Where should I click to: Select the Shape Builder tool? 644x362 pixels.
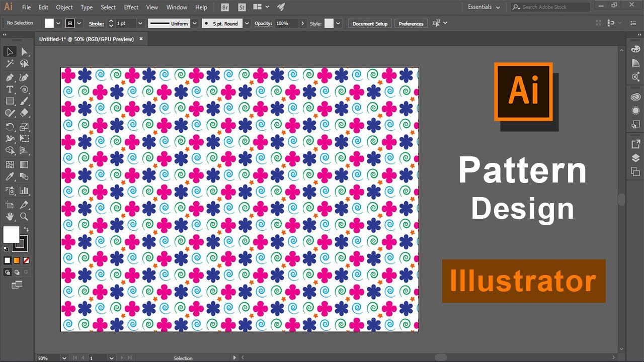pyautogui.click(x=10, y=150)
